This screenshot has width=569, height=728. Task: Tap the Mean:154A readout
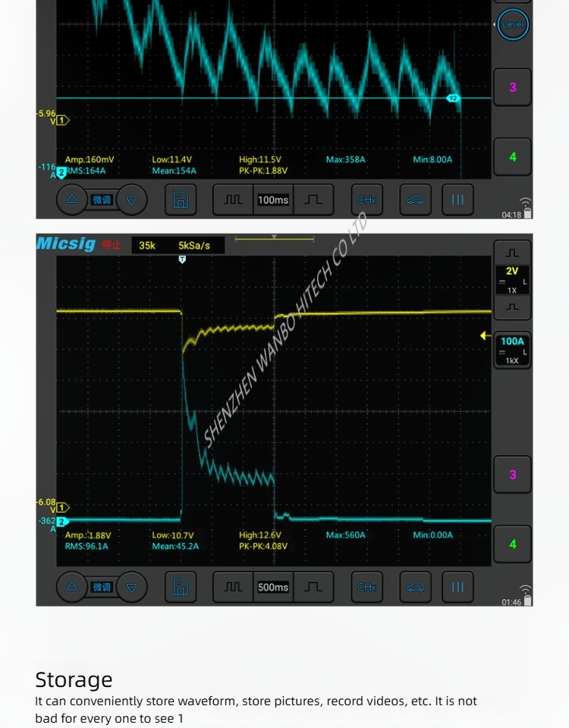(x=174, y=171)
